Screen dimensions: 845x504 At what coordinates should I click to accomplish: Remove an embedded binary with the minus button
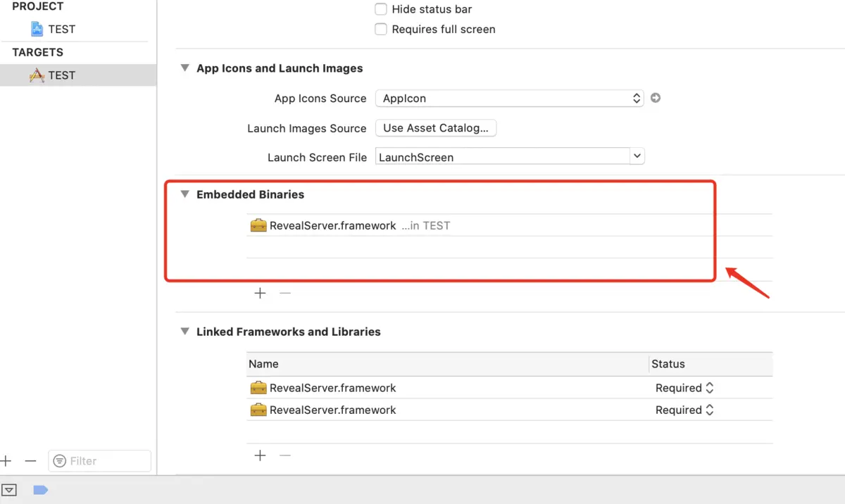click(x=285, y=293)
